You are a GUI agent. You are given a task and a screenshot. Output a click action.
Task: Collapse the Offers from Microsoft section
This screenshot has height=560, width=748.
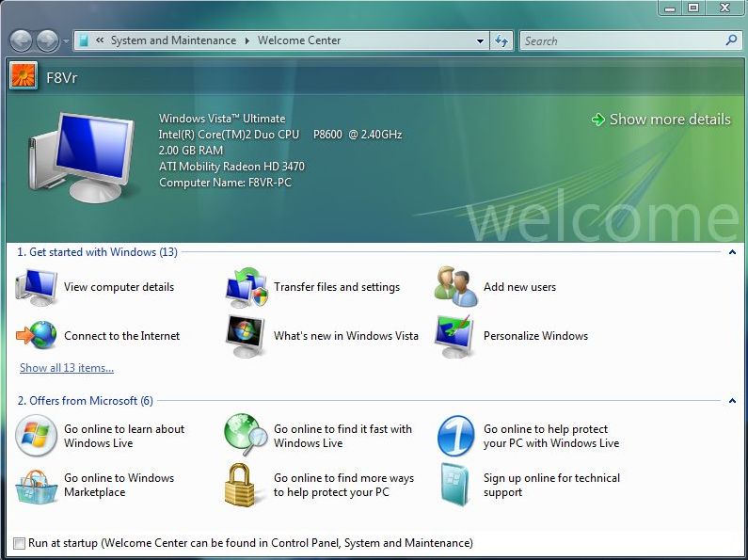point(732,401)
